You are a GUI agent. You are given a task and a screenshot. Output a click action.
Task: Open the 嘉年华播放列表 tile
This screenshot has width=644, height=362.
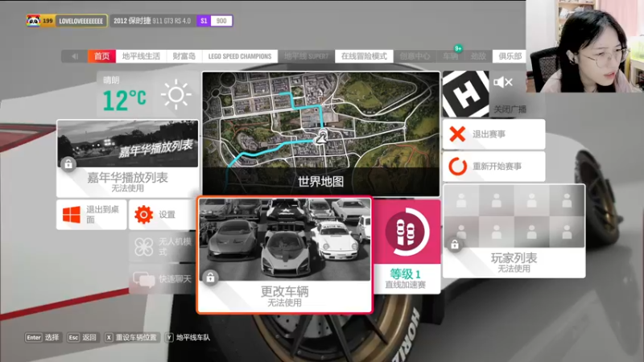point(128,158)
